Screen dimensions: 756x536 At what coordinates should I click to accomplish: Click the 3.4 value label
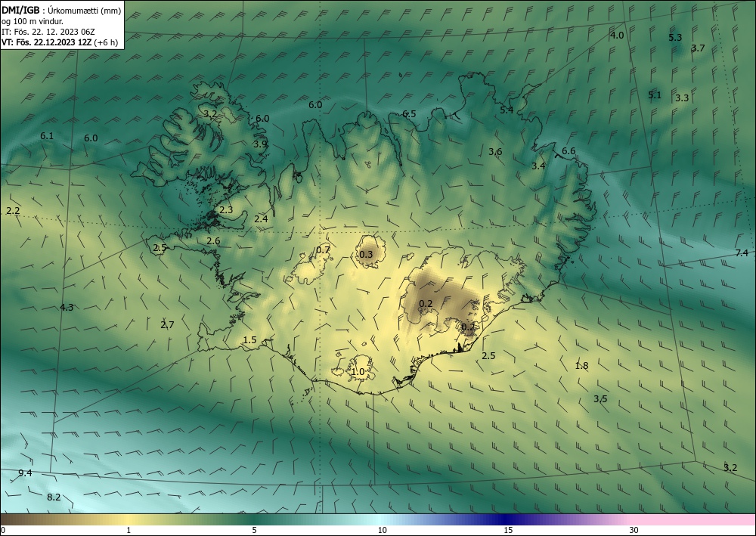point(538,166)
